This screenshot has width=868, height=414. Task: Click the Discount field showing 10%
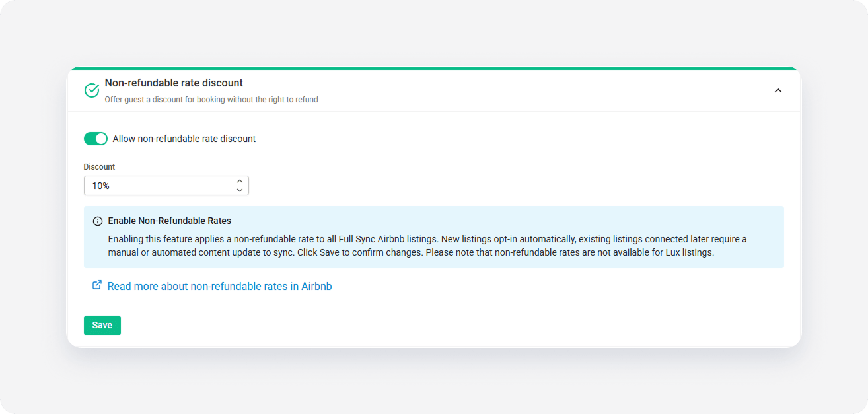(x=166, y=186)
